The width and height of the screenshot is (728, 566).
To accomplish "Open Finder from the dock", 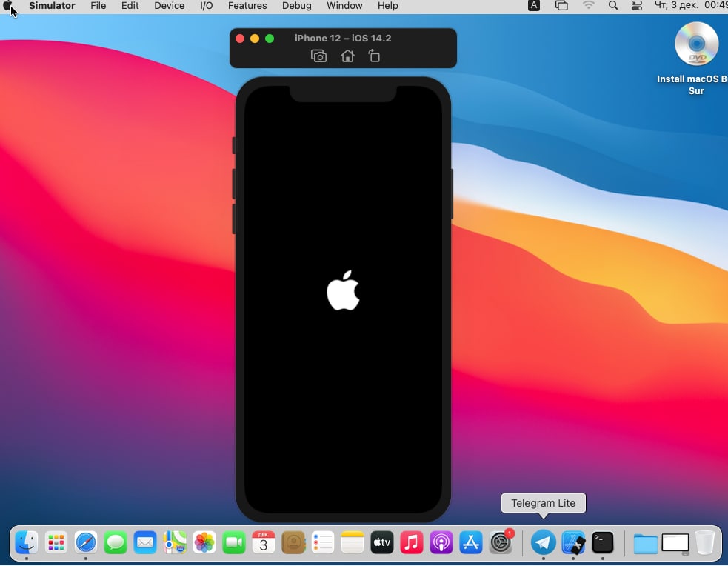I will [x=27, y=542].
